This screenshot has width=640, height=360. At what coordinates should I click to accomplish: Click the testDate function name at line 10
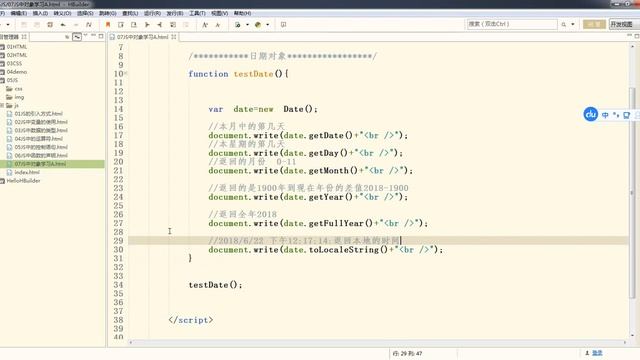253,74
